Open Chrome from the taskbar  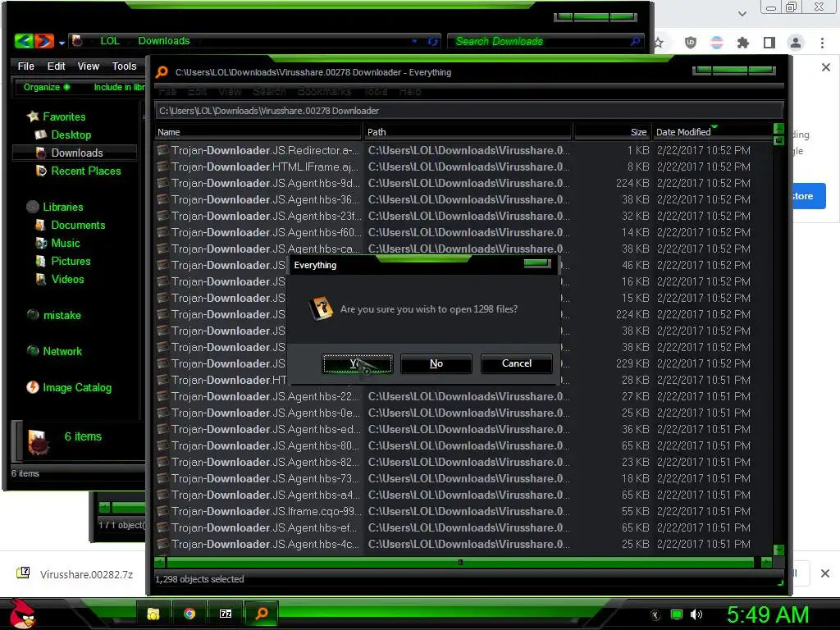pos(189,614)
